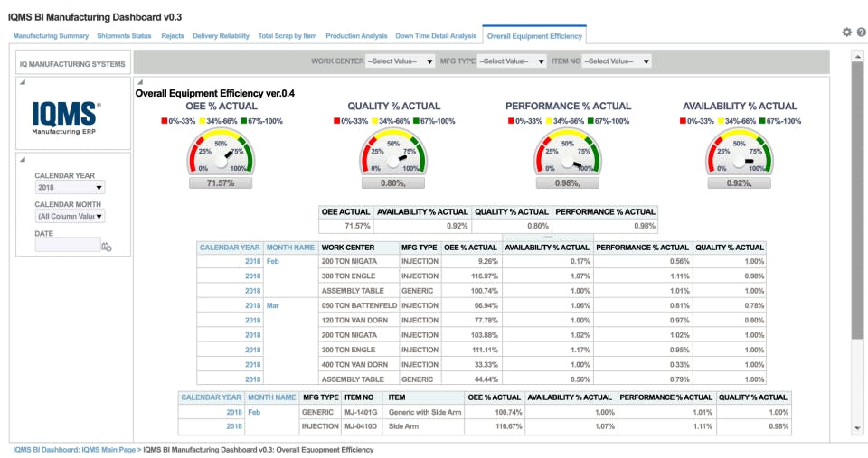This screenshot has width=868, height=458.
Task: Click the 71.57% OEE gauge value box
Action: tap(221, 183)
